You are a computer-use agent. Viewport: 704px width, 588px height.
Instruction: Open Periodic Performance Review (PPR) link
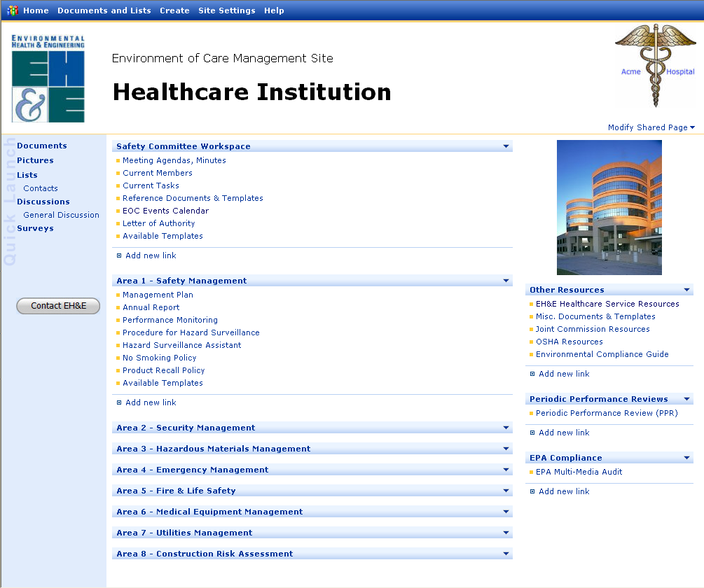pos(607,413)
